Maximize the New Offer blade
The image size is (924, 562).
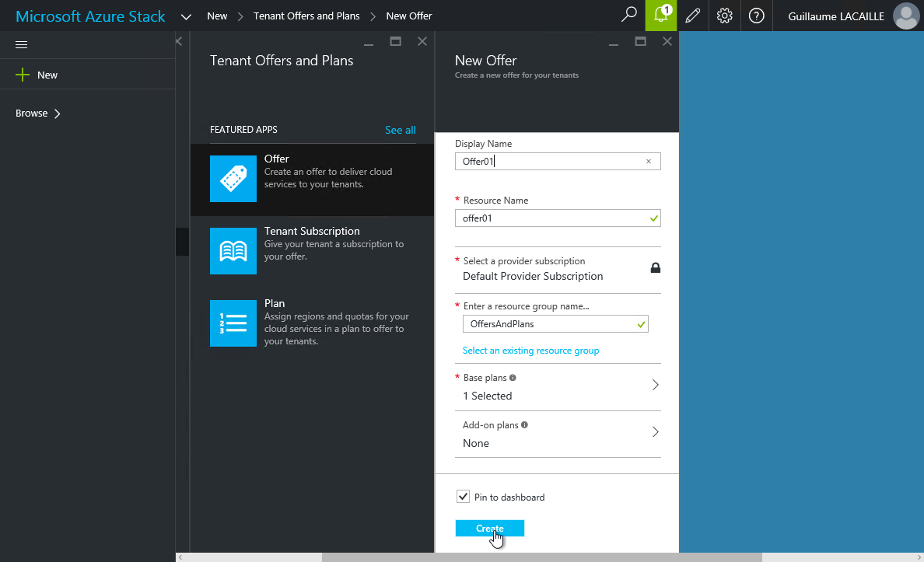641,41
